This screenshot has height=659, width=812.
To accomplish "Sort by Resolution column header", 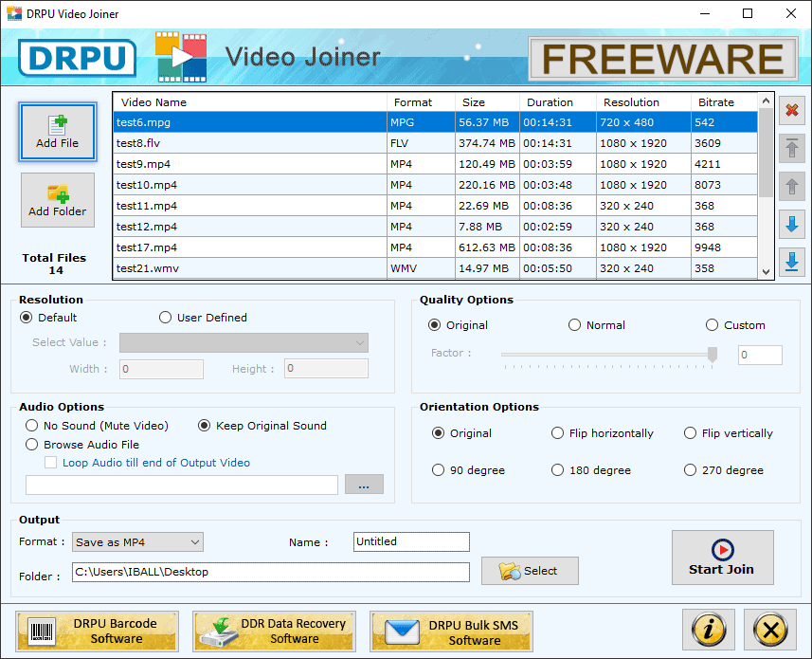I will [x=643, y=102].
